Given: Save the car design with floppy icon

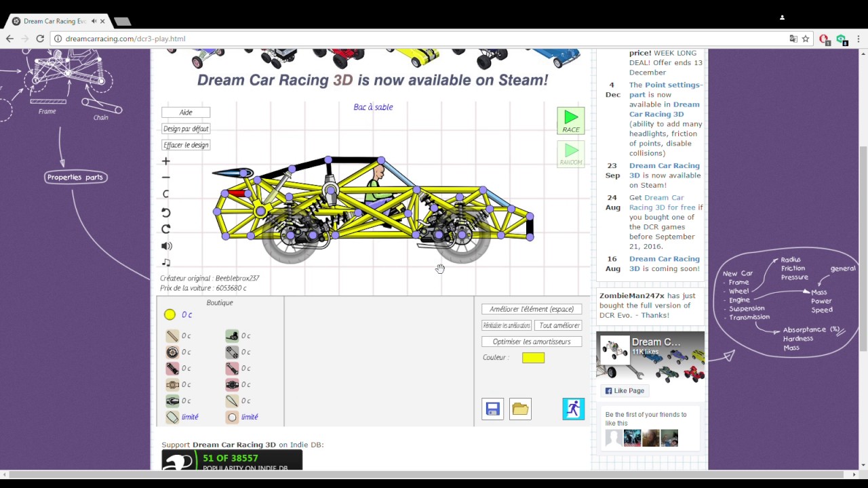Looking at the screenshot, I should (493, 409).
